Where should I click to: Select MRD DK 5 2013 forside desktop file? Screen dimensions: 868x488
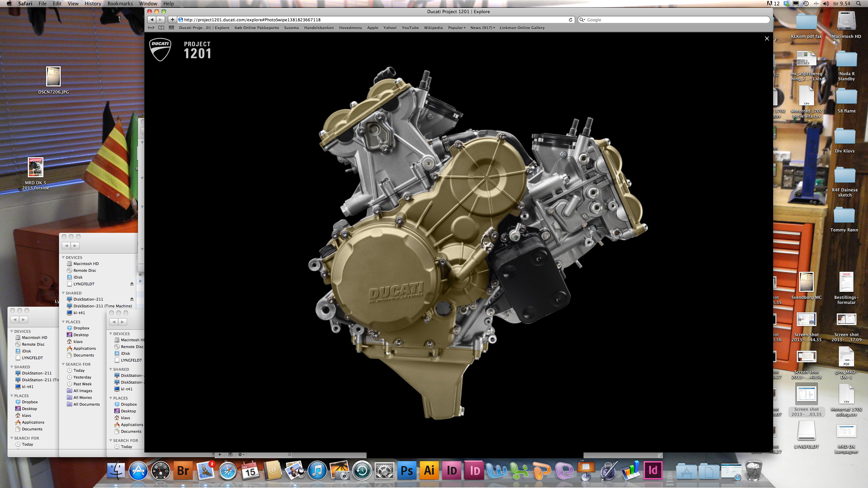pos(35,167)
